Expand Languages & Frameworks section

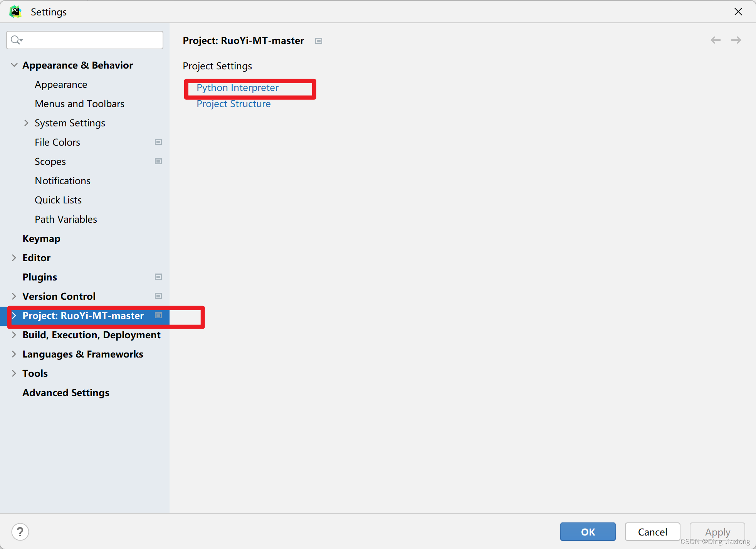(x=14, y=354)
